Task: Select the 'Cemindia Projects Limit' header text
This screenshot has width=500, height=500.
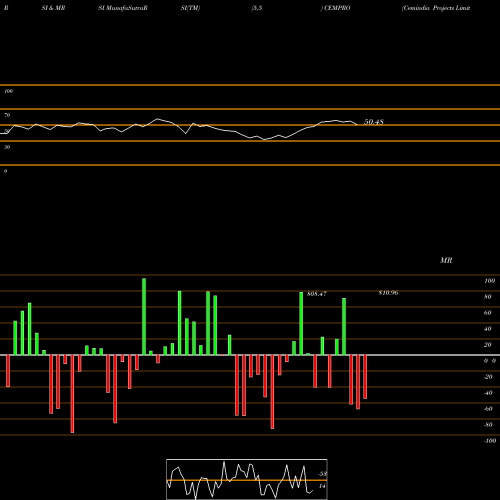Action: click(x=436, y=8)
